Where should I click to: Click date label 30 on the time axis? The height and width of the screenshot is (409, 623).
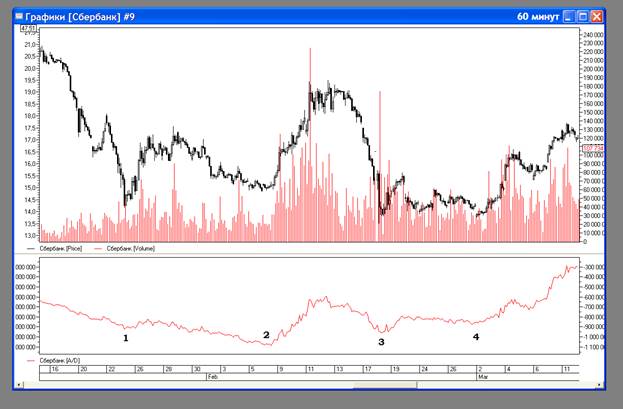point(197,369)
